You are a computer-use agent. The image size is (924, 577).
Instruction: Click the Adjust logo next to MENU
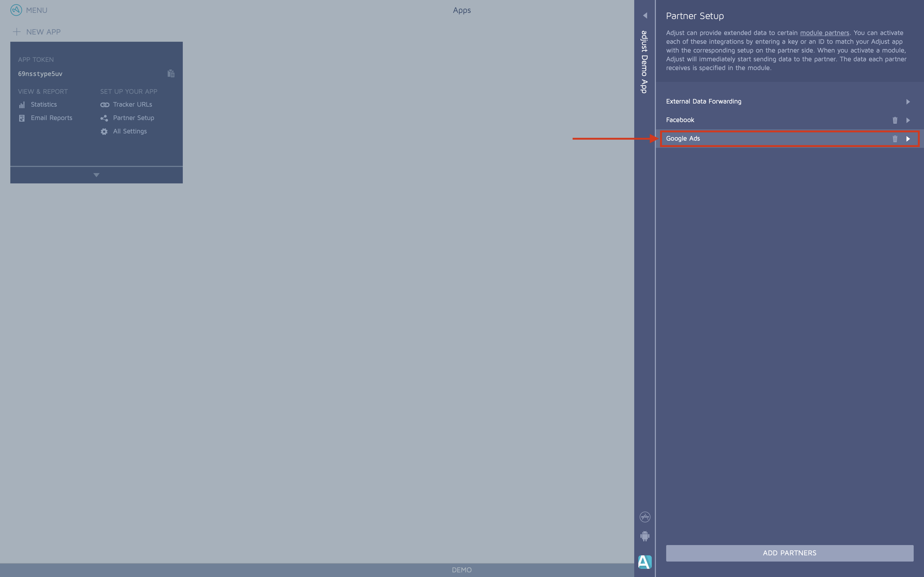click(x=16, y=10)
